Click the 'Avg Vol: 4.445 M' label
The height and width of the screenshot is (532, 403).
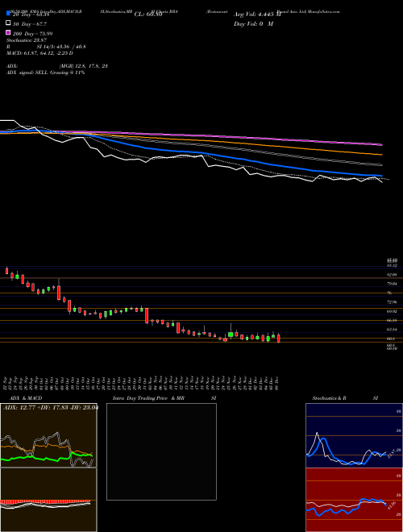(x=257, y=15)
